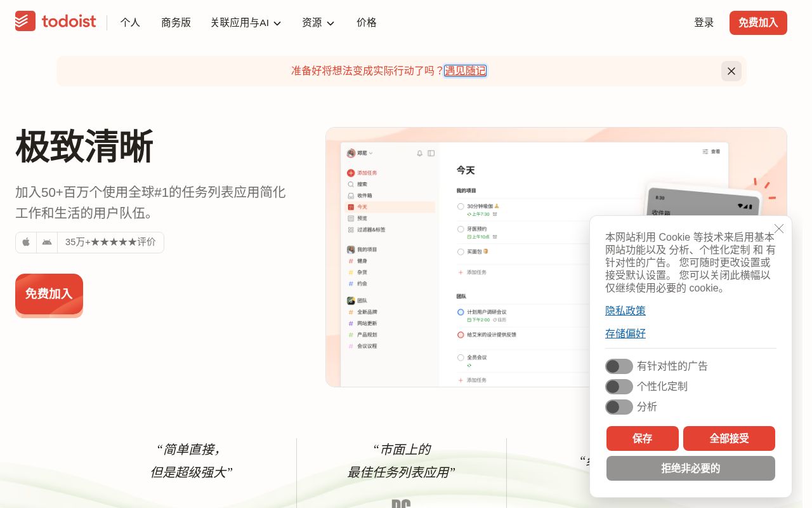Open the 隐私政策 link

625,311
